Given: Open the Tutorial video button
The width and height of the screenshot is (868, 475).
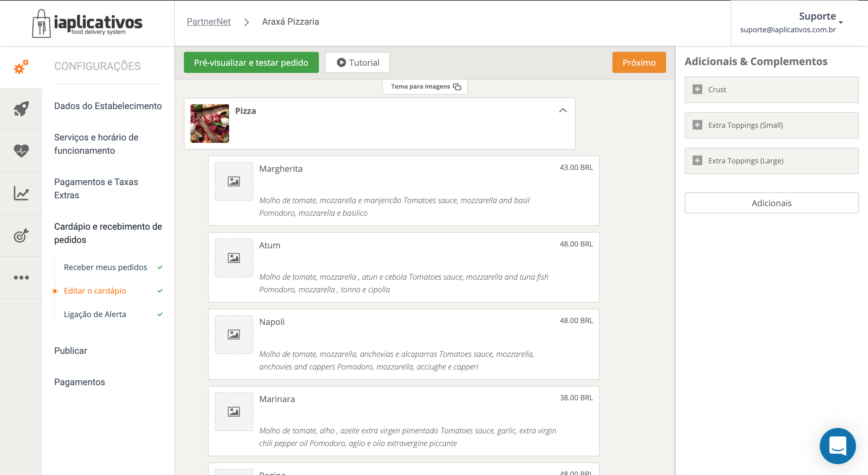Looking at the screenshot, I should tap(357, 63).
